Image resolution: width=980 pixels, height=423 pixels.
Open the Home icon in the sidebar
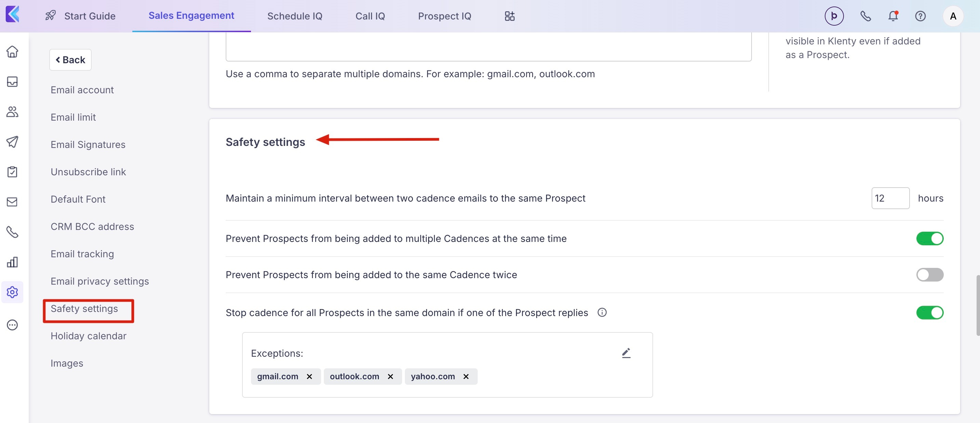(x=12, y=52)
